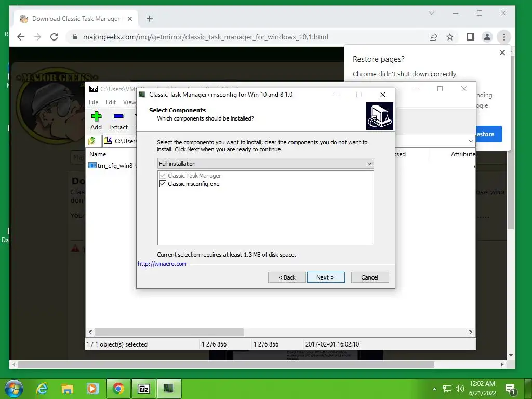The image size is (532, 399).
Task: Open the 7-Zip Edit menu
Action: point(111,102)
